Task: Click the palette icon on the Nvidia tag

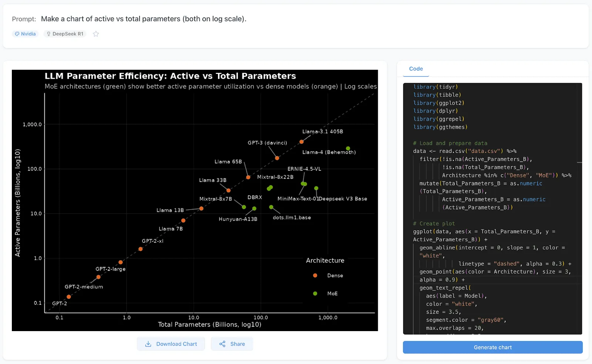Action: click(18, 34)
